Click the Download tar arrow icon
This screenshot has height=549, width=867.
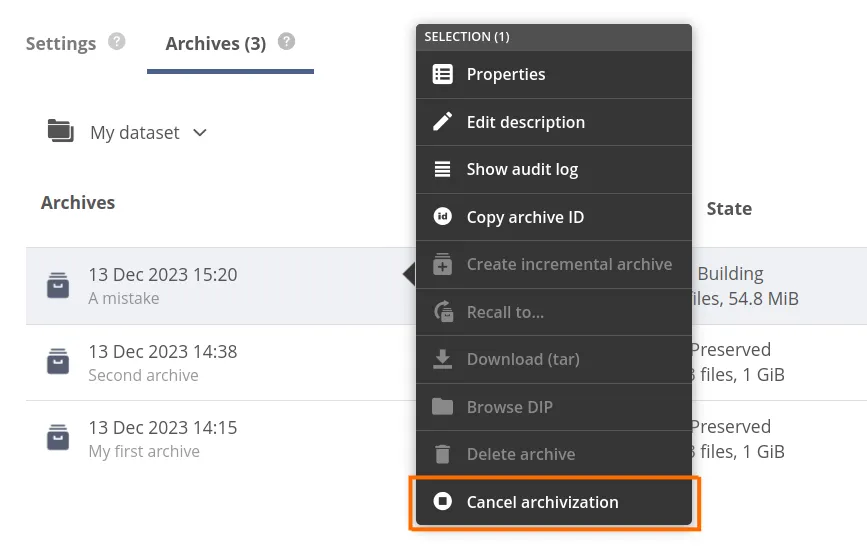442,359
